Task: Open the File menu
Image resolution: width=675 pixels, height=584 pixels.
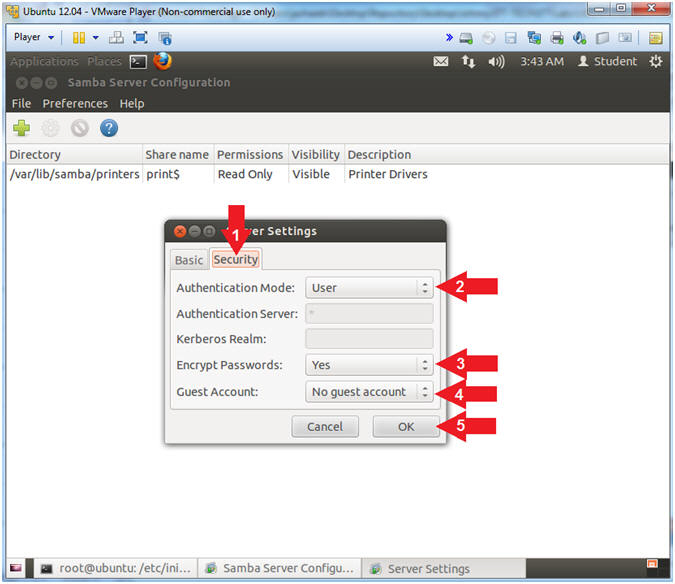Action: (x=21, y=104)
